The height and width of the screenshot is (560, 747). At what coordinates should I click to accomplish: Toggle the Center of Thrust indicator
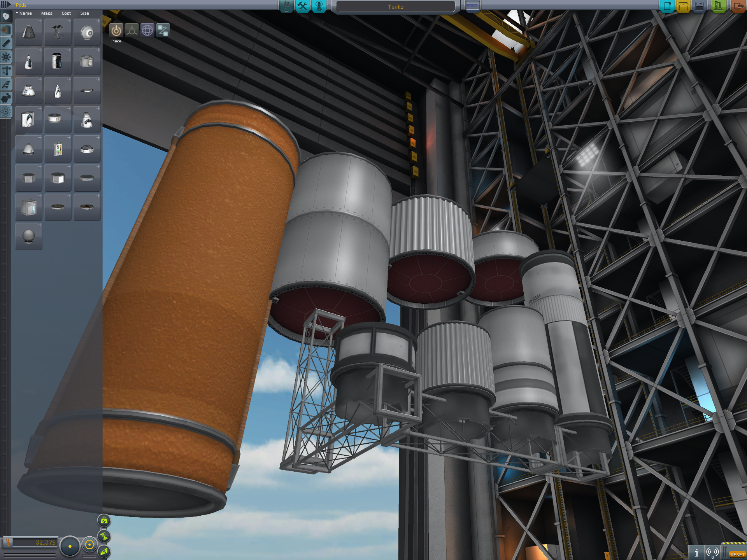coord(104,537)
